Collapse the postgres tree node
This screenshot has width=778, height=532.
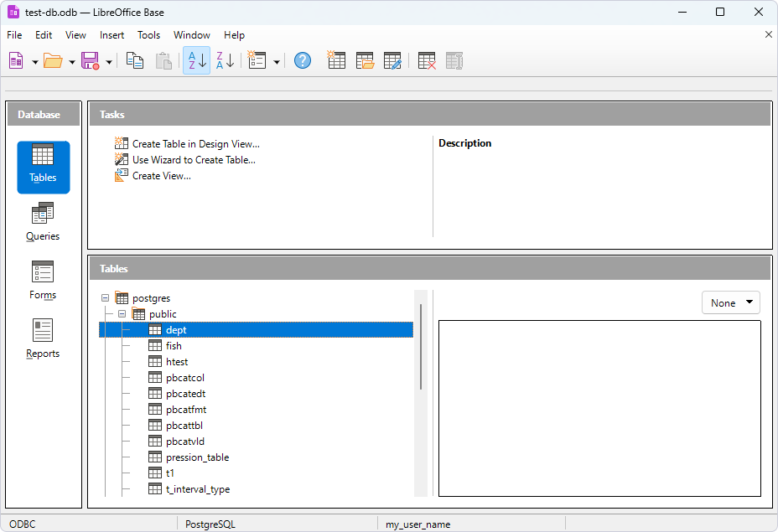pos(106,298)
